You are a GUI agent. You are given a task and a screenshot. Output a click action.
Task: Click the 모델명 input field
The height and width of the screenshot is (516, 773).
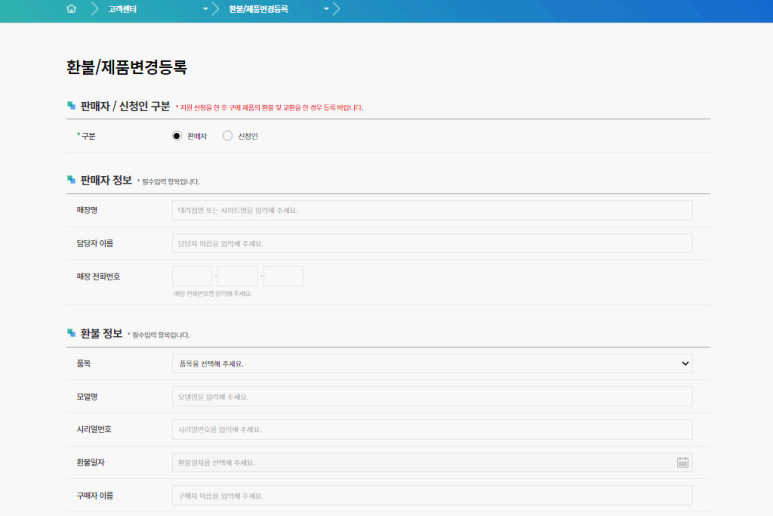432,396
